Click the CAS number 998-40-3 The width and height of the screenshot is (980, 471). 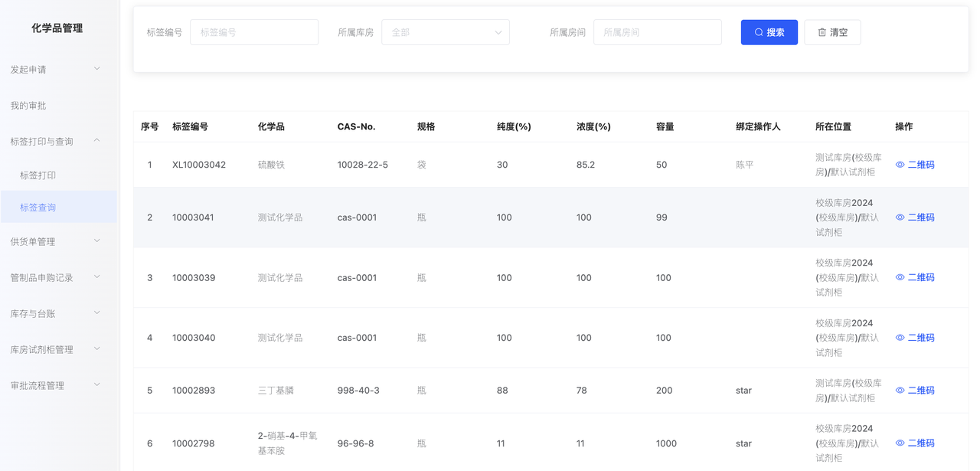[x=358, y=391]
